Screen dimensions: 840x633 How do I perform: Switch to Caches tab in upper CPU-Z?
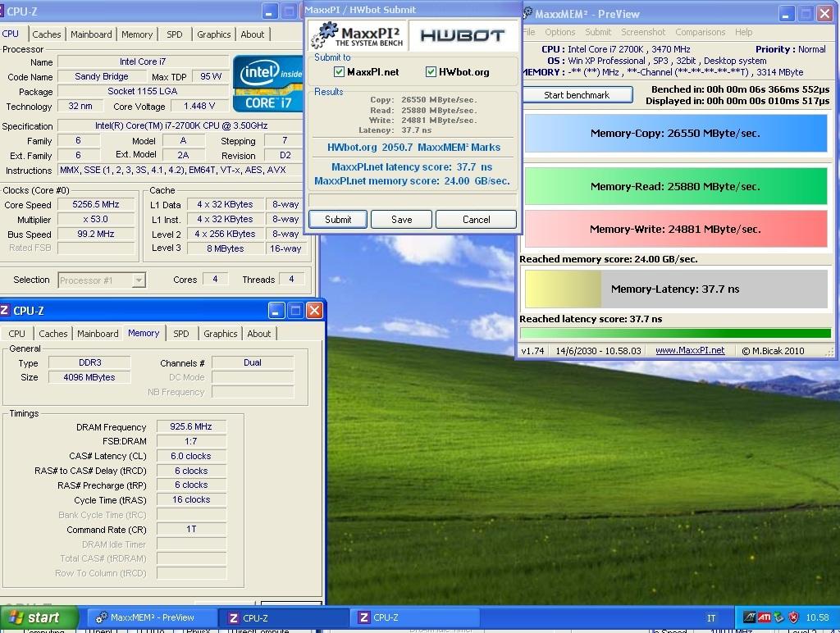pyautogui.click(x=47, y=34)
